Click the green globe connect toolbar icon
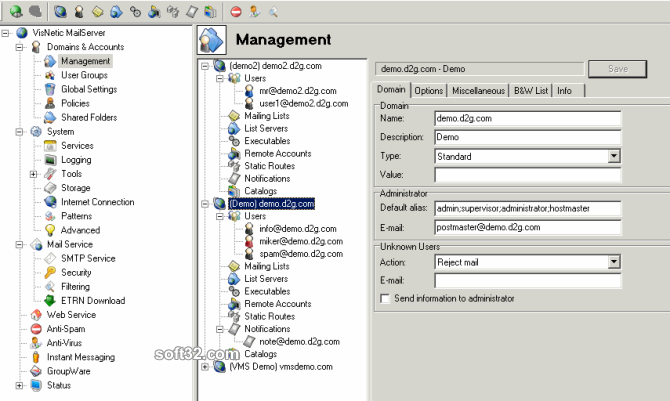Viewport: 670px width, 401px height. pyautogui.click(x=17, y=12)
